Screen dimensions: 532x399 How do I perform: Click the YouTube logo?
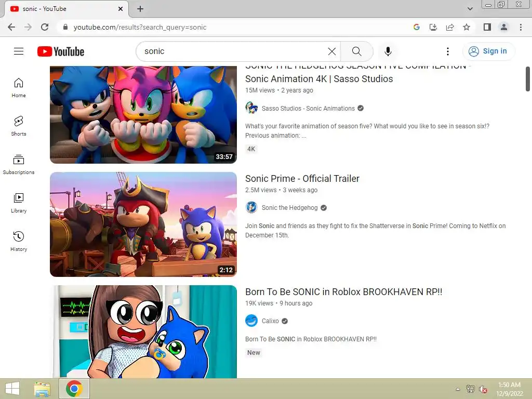[61, 51]
